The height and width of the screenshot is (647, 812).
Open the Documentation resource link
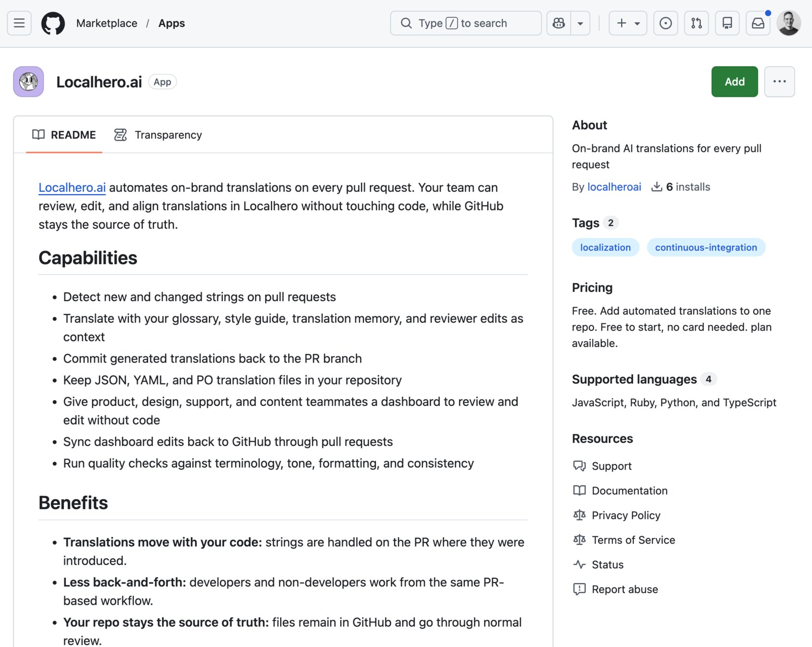click(630, 491)
